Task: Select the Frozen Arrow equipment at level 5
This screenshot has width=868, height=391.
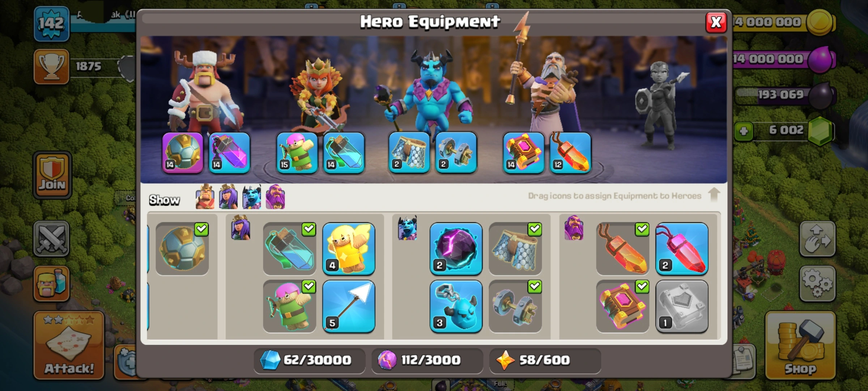Action: click(x=349, y=306)
